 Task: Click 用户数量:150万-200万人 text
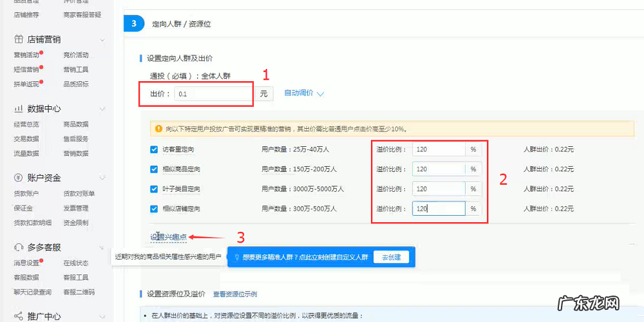coord(299,169)
